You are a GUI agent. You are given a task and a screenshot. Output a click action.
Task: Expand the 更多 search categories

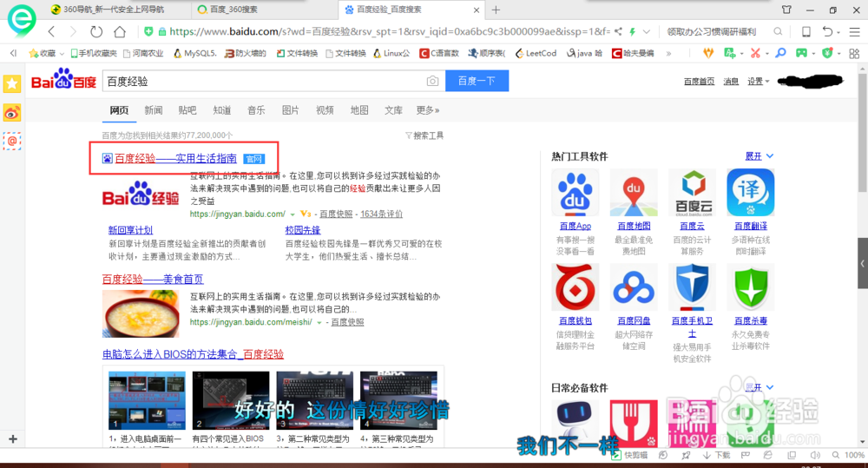click(428, 110)
